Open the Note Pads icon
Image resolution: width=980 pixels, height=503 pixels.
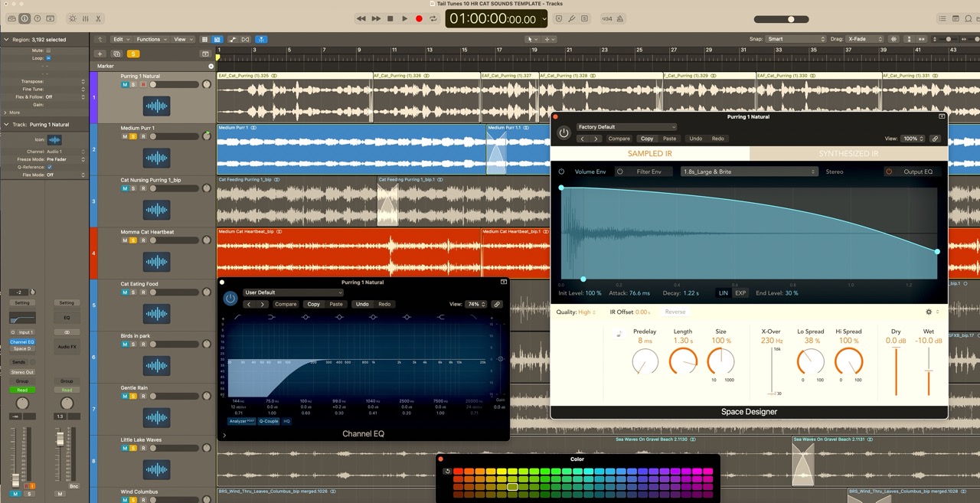click(956, 18)
